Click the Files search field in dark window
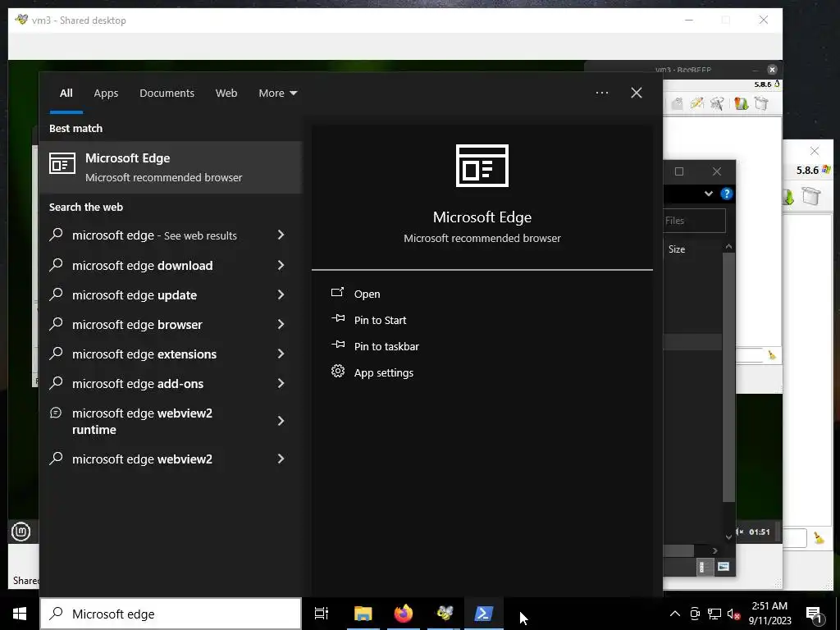 [694, 220]
